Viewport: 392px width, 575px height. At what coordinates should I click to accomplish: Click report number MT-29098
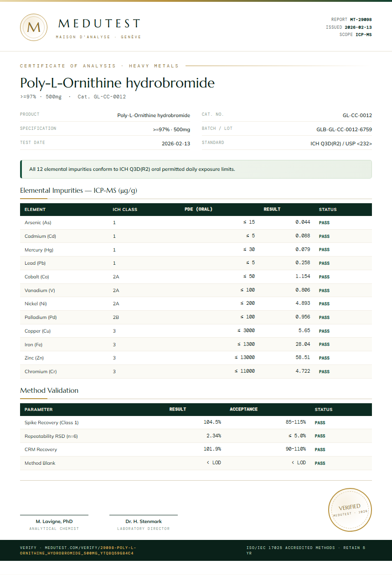point(361,20)
